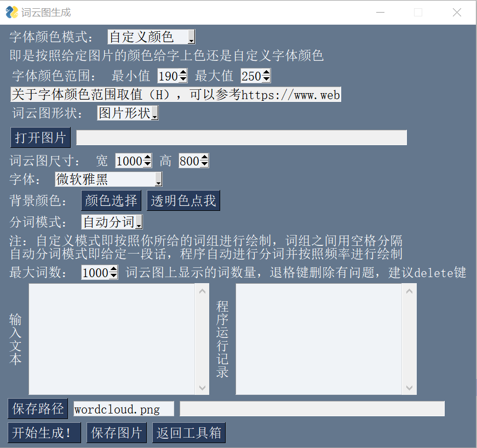Click up arrow of 程序运行记录 scrollbar

pyautogui.click(x=410, y=291)
